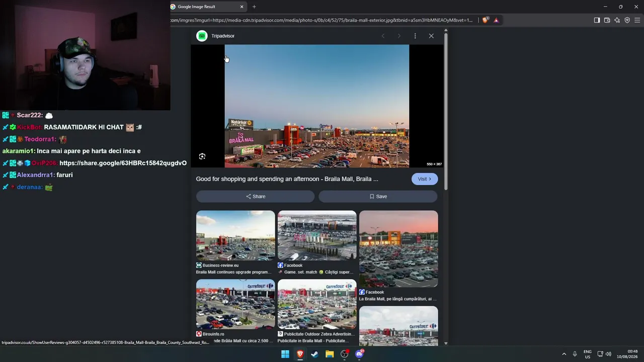Open the Publicitate Outdoor Zebra Advertising thumbnail
The image size is (644, 362).
(317, 304)
